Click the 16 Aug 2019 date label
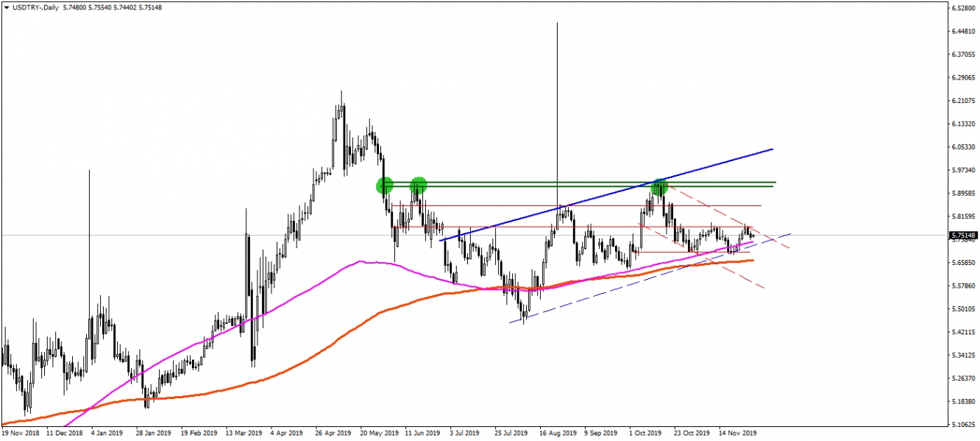Image resolution: width=980 pixels, height=441 pixels. click(x=560, y=434)
